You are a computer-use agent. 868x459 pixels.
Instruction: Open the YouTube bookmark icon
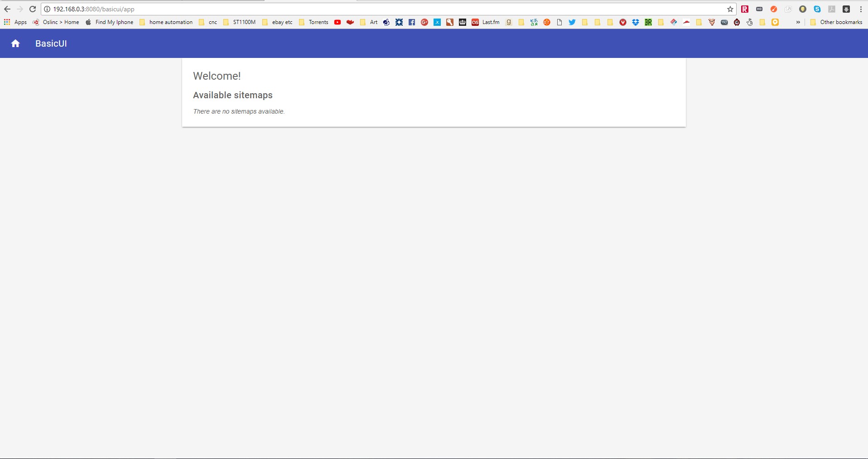click(x=338, y=22)
